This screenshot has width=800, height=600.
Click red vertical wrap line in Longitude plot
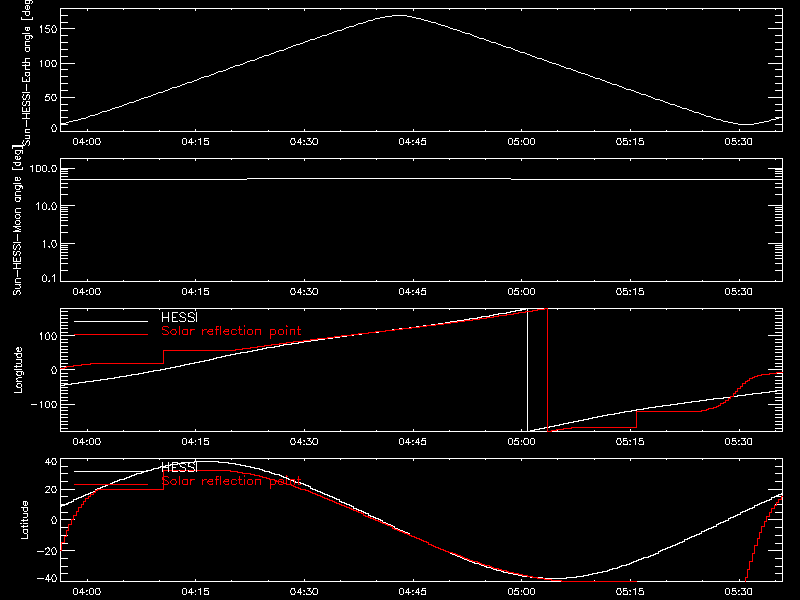(x=547, y=370)
